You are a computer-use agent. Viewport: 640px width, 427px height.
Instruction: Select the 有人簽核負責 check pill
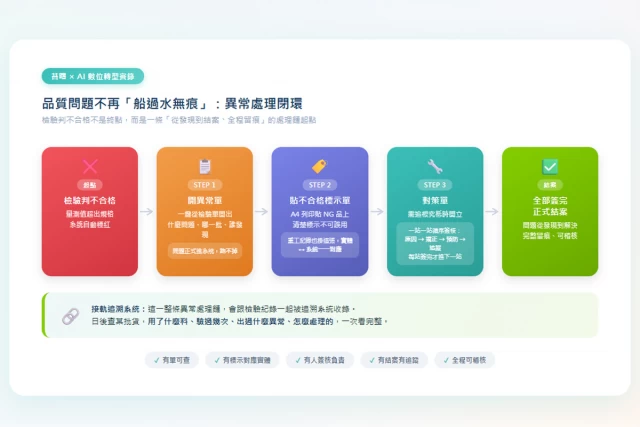[x=320, y=360]
